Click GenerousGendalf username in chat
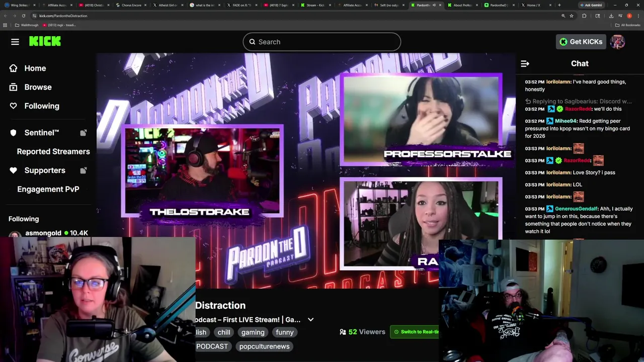Viewport: 644px width, 362px height. coord(576,209)
